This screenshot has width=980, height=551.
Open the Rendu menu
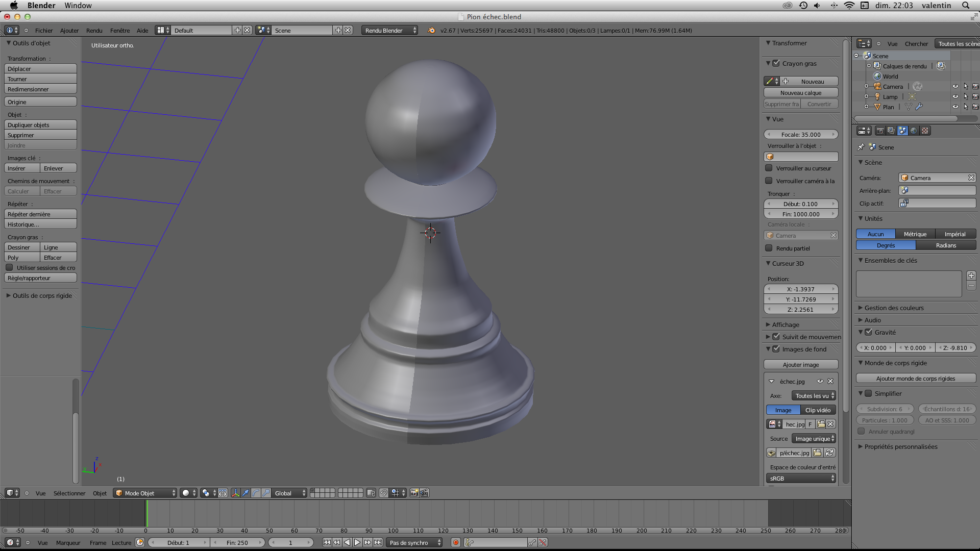coord(94,31)
